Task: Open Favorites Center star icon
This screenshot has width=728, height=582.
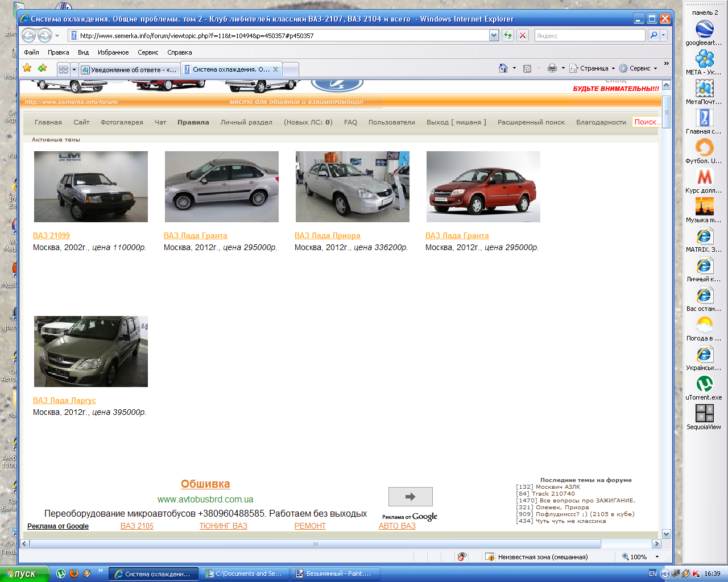Action: 27,68
